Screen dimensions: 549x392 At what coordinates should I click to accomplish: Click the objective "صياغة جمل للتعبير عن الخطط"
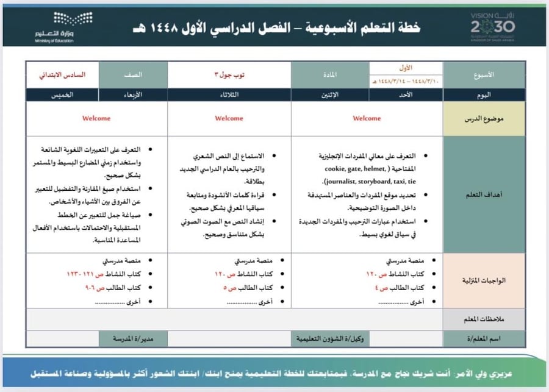[x=99, y=215]
